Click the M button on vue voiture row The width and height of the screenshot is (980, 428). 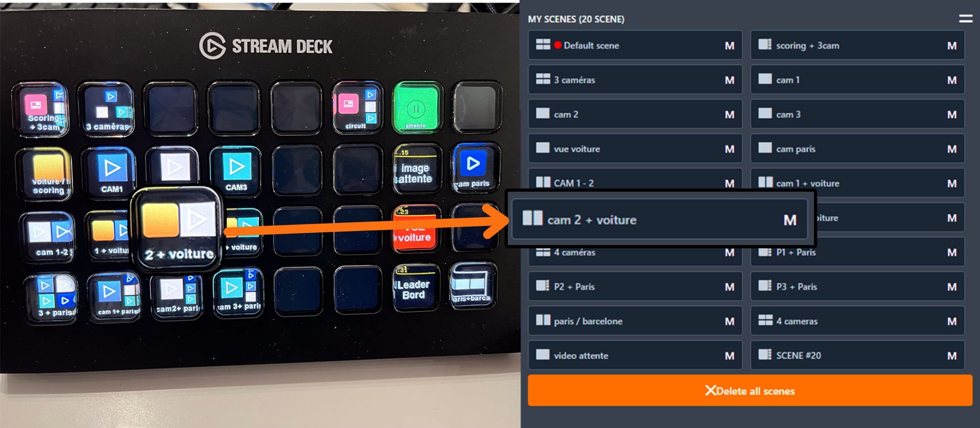click(x=730, y=149)
